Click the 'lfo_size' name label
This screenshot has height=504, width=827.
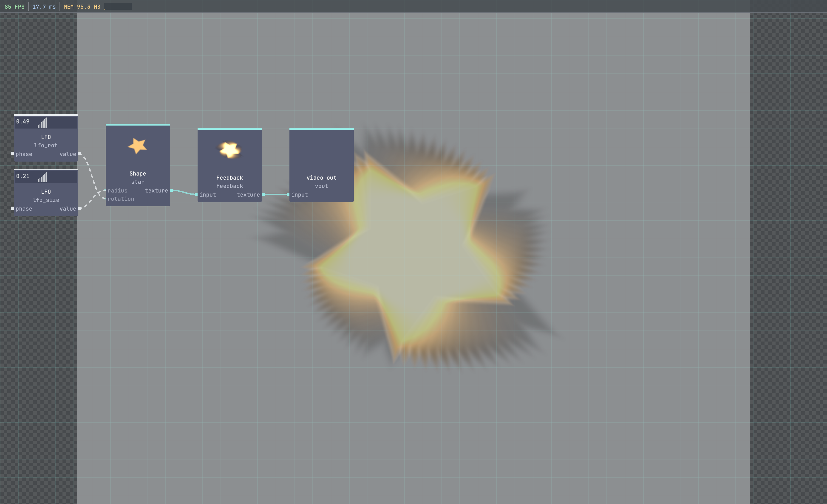tap(46, 200)
